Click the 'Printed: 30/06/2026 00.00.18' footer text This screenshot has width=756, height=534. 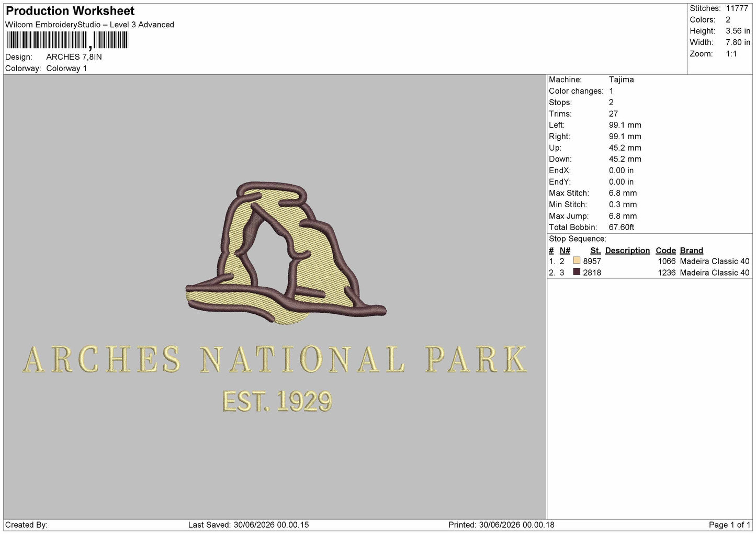point(501,525)
